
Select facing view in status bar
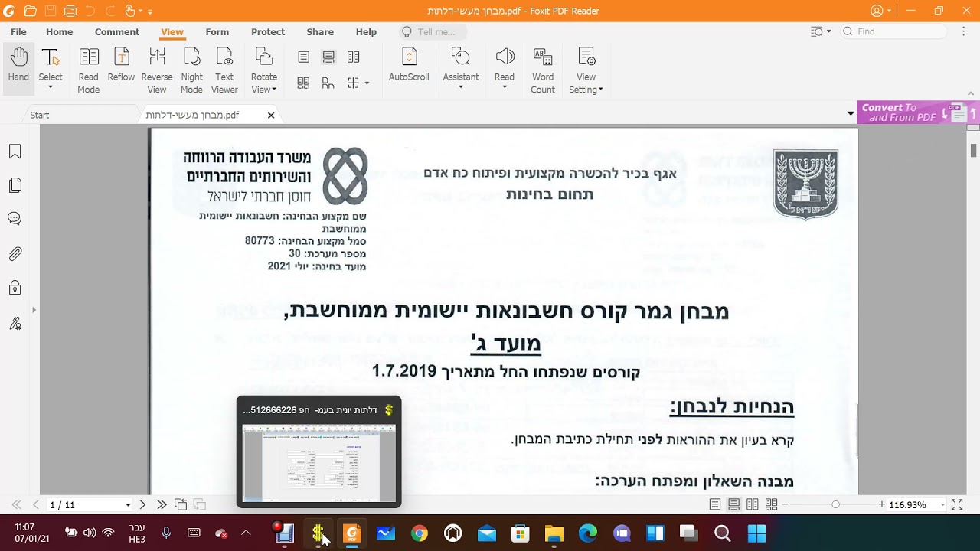753,504
